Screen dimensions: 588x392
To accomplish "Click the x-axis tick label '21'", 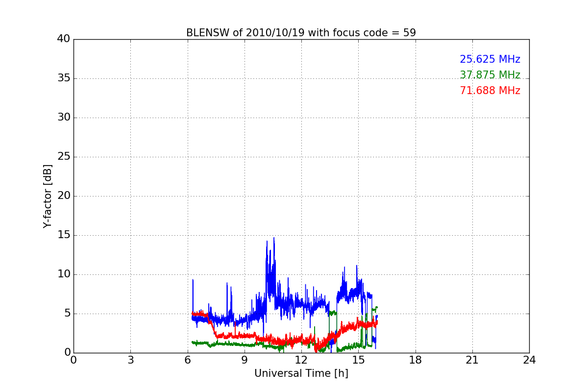I will 472,360.
